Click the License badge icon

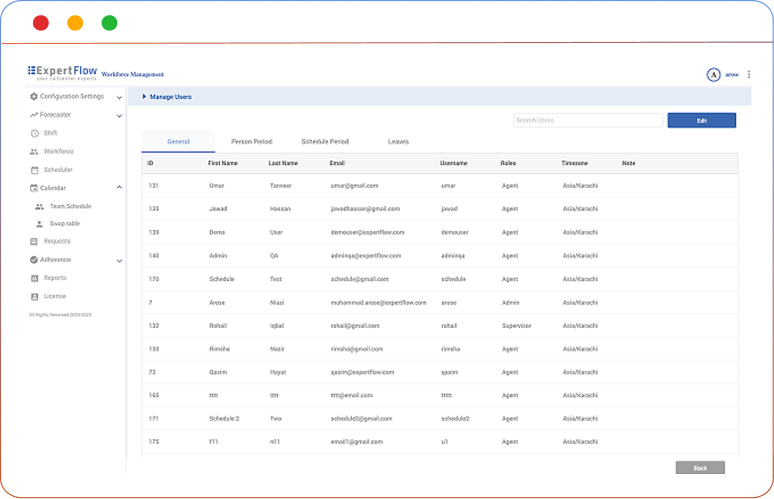[x=34, y=296]
